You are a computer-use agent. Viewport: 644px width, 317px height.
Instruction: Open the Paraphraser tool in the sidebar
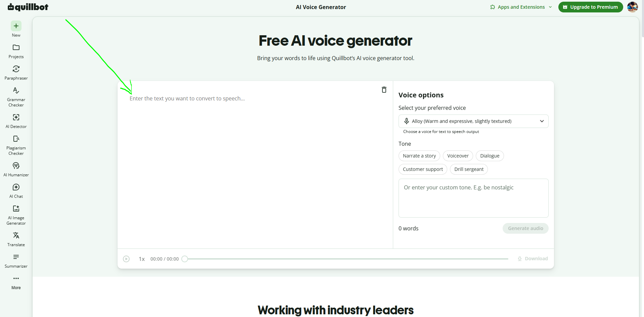click(x=16, y=73)
